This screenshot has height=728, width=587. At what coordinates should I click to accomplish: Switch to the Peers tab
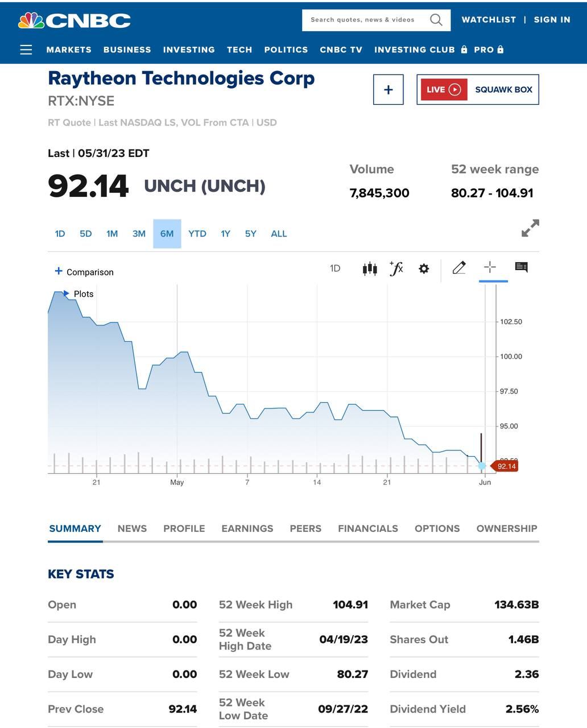(305, 528)
